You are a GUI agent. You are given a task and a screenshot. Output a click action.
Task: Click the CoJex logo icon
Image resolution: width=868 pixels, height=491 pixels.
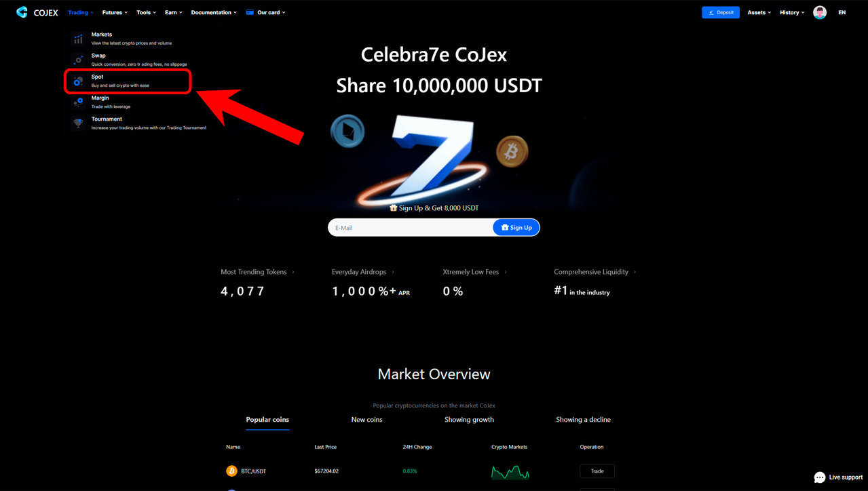22,12
